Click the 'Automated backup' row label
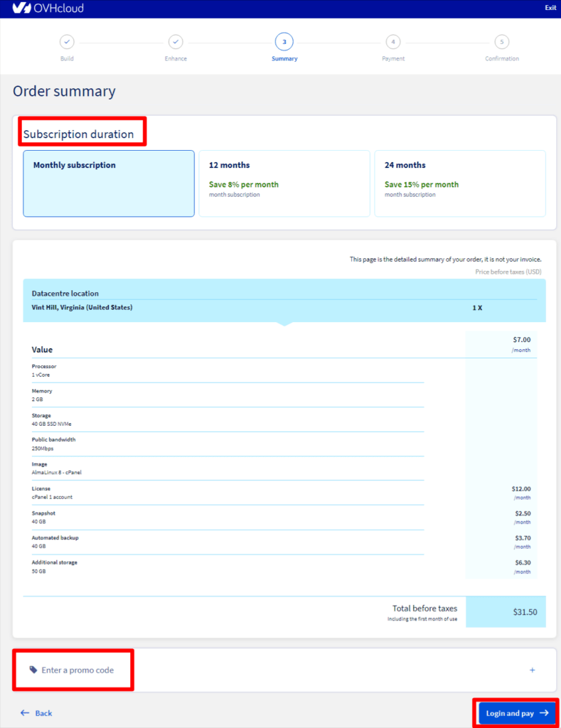 click(x=55, y=537)
